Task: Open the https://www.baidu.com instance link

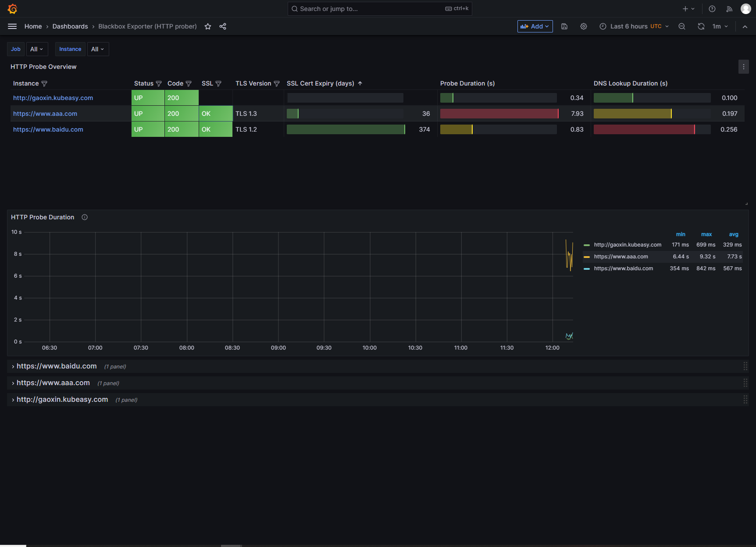Action: point(48,129)
